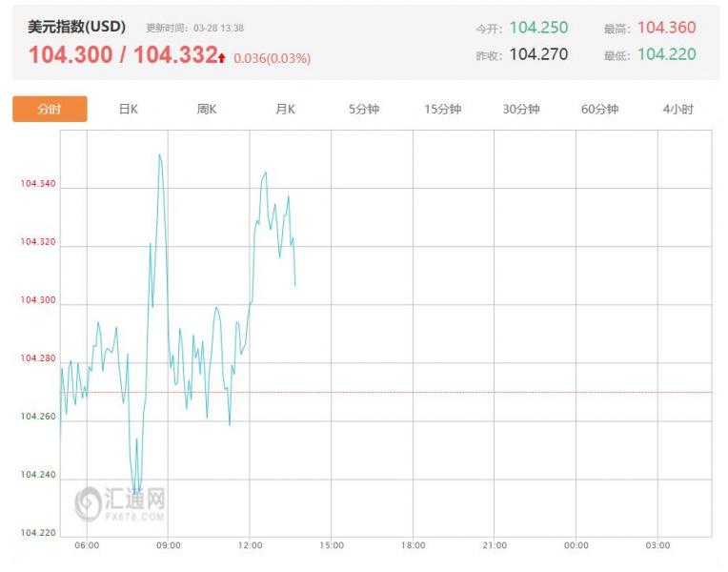This screenshot has width=728, height=572.
Task: Select the 4小时 interval tab
Action: [x=678, y=110]
